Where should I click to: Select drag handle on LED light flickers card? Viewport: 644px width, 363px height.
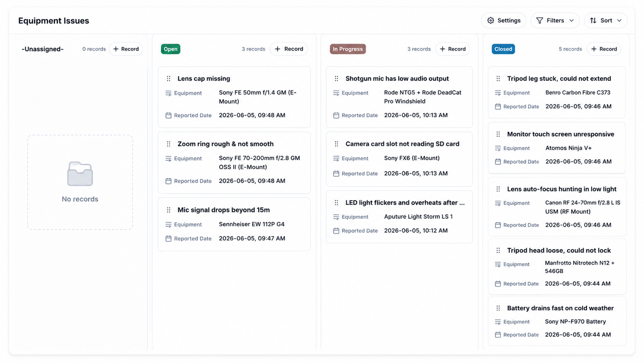pyautogui.click(x=336, y=203)
